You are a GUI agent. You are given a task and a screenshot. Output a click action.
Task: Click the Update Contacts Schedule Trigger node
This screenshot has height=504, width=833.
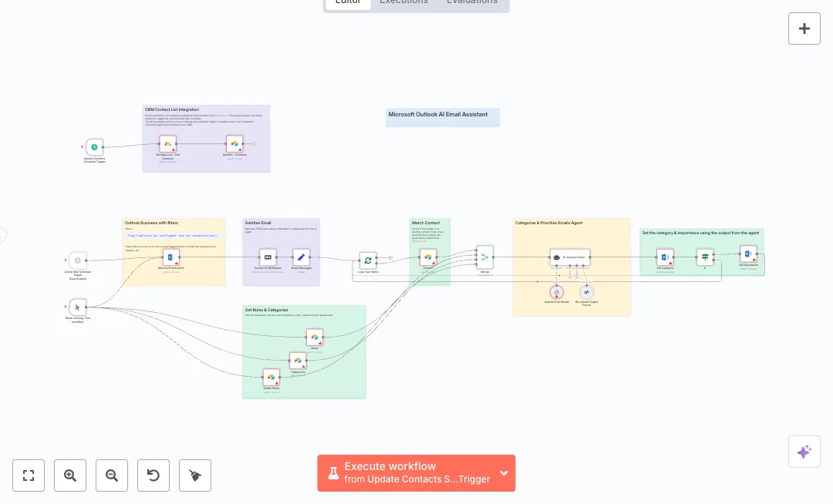[93, 146]
